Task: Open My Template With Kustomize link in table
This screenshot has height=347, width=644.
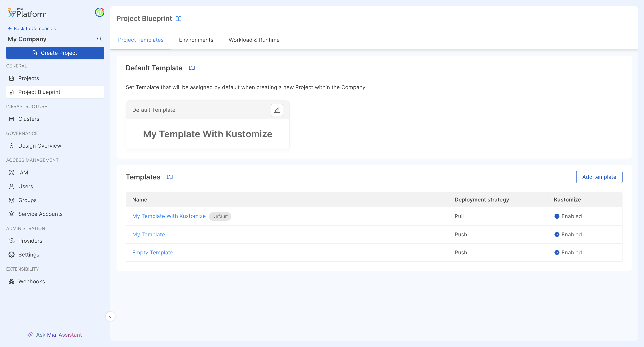Action: (169, 216)
